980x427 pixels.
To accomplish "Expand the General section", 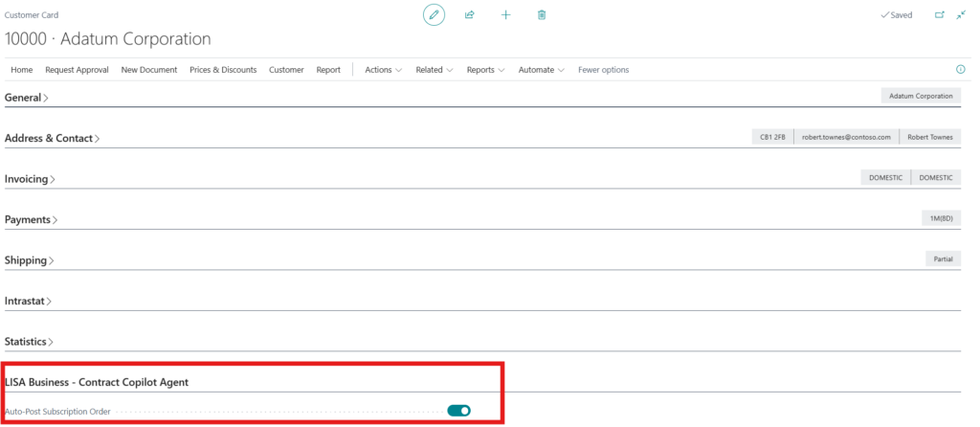I will [x=27, y=98].
